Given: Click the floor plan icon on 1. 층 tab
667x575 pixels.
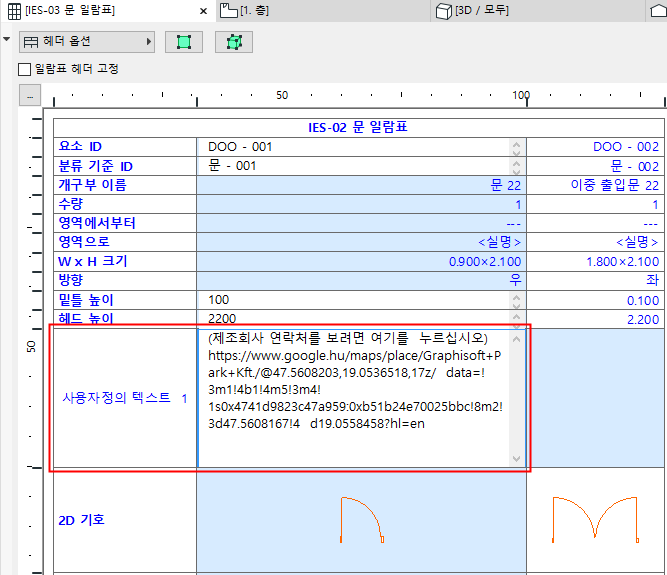Looking at the screenshot, I should [228, 11].
